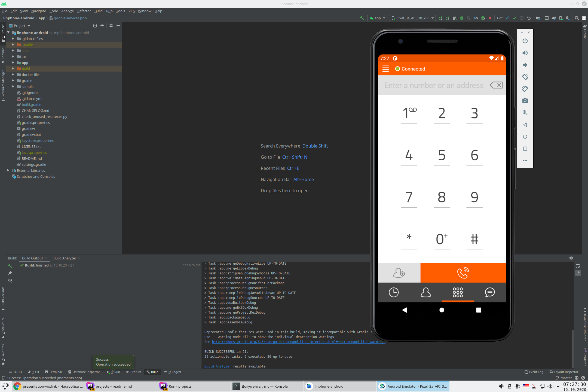Open Search Everywhere magnifier icon
The image size is (588, 392).
[x=577, y=18]
